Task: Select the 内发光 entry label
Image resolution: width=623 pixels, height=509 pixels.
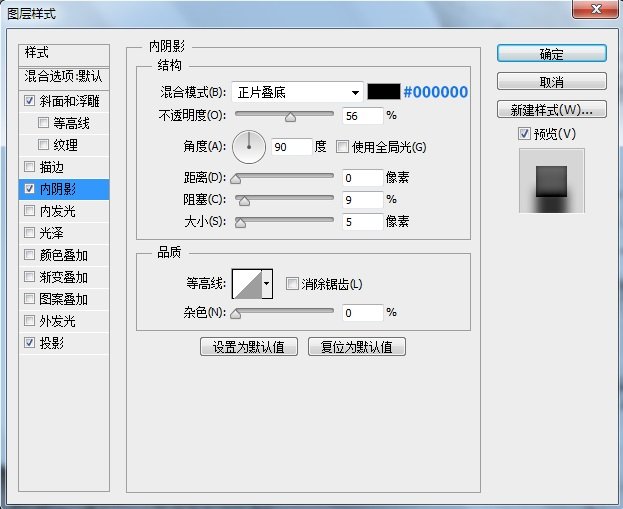Action: pos(57,211)
